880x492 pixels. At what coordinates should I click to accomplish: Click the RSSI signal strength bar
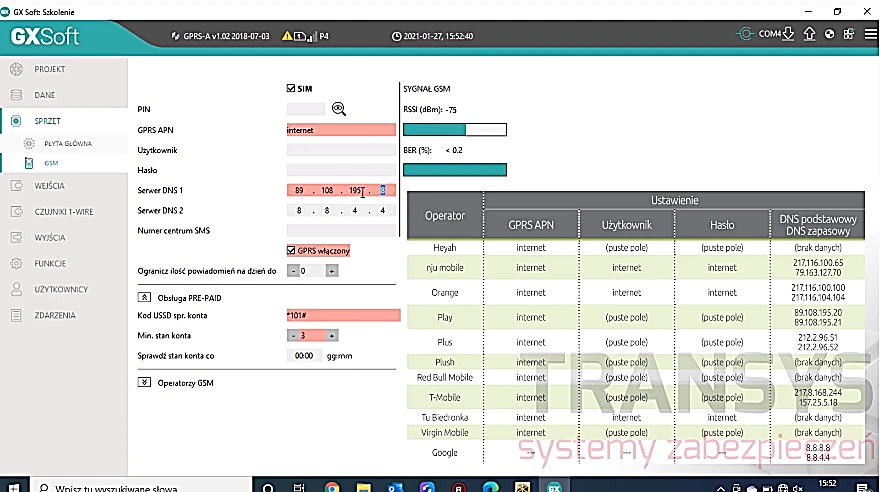[455, 130]
